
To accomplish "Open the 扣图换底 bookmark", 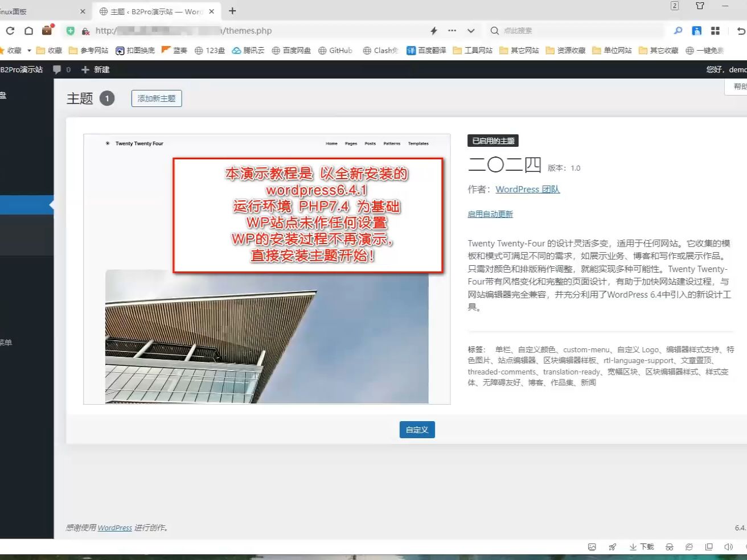I will point(135,50).
